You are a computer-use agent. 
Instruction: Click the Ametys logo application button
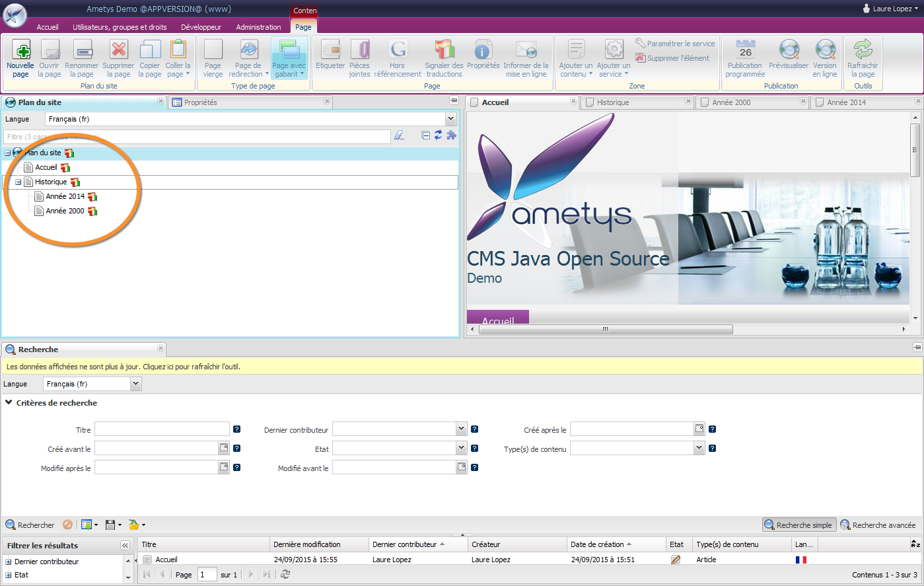point(15,15)
